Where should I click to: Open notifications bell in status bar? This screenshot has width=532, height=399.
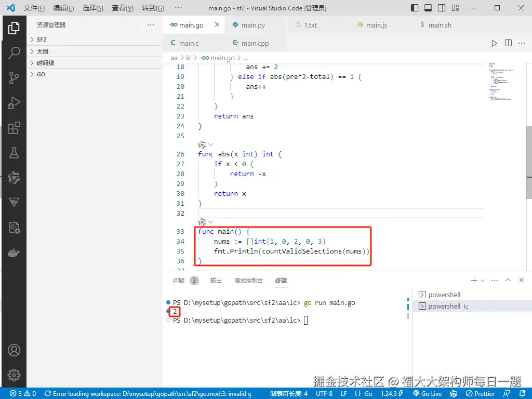click(x=523, y=394)
